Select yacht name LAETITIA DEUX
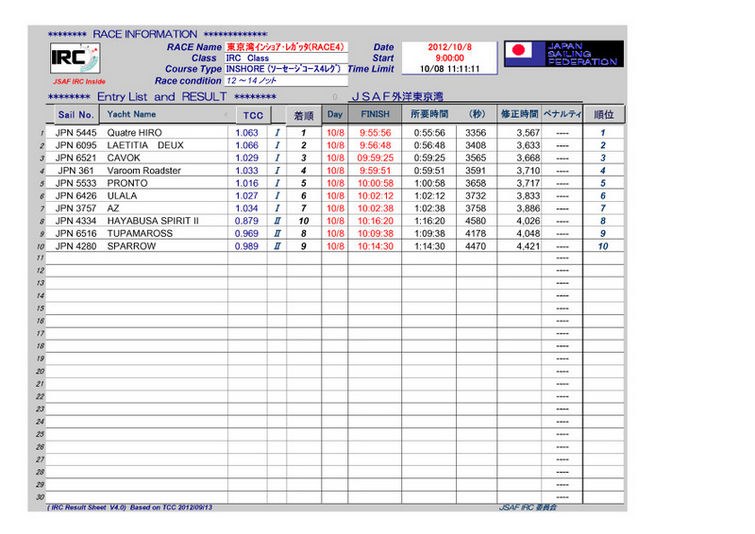This screenshot has width=755, height=534. pyautogui.click(x=145, y=145)
